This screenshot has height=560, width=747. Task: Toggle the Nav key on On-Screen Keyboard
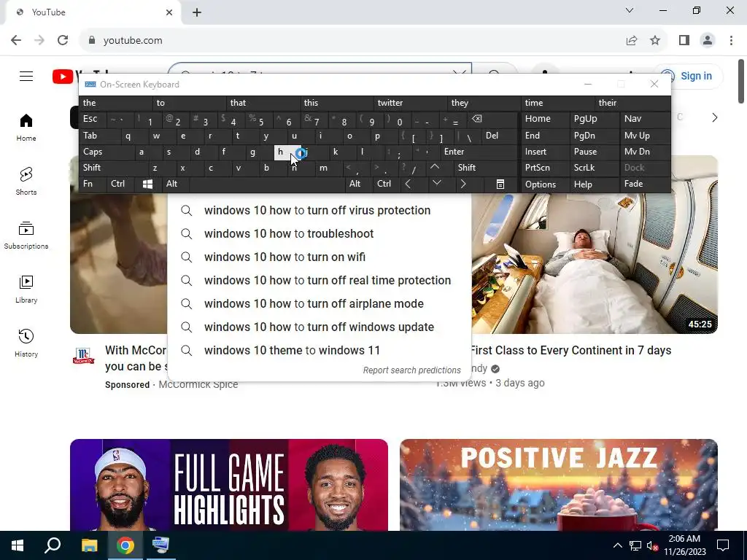coord(645,119)
